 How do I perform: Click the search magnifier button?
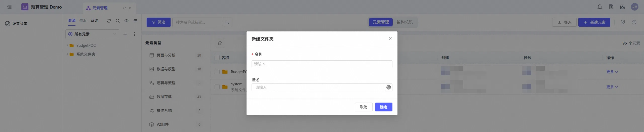click(227, 22)
